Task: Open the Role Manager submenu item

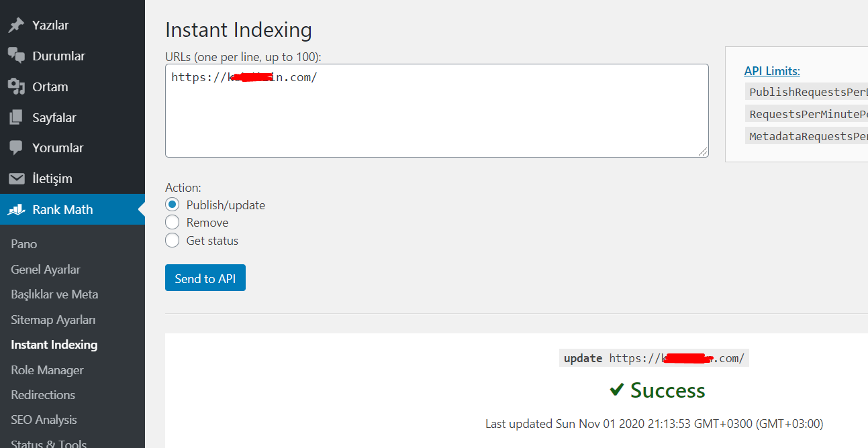Action: tap(47, 370)
